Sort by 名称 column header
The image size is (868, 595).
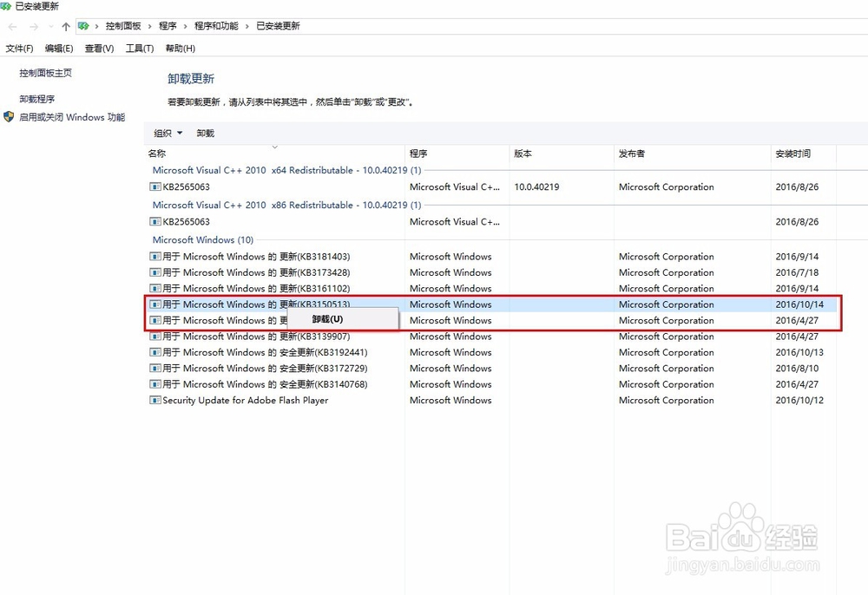(x=274, y=154)
